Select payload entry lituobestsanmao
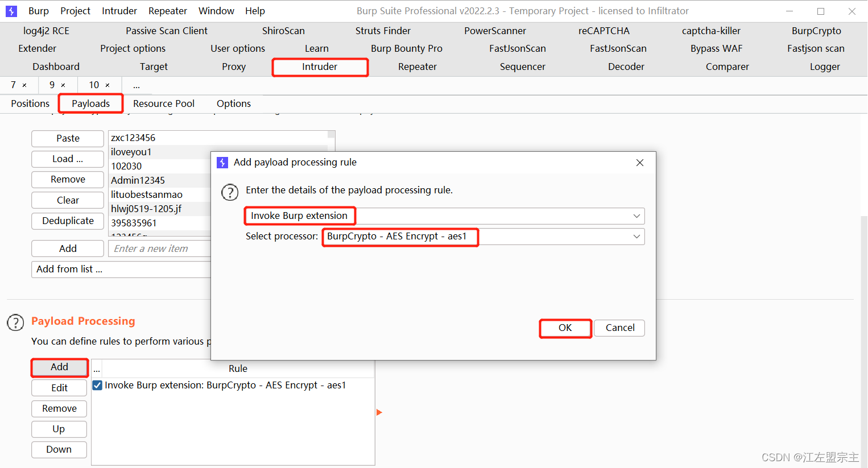Screen dimensions: 868x468 click(147, 195)
